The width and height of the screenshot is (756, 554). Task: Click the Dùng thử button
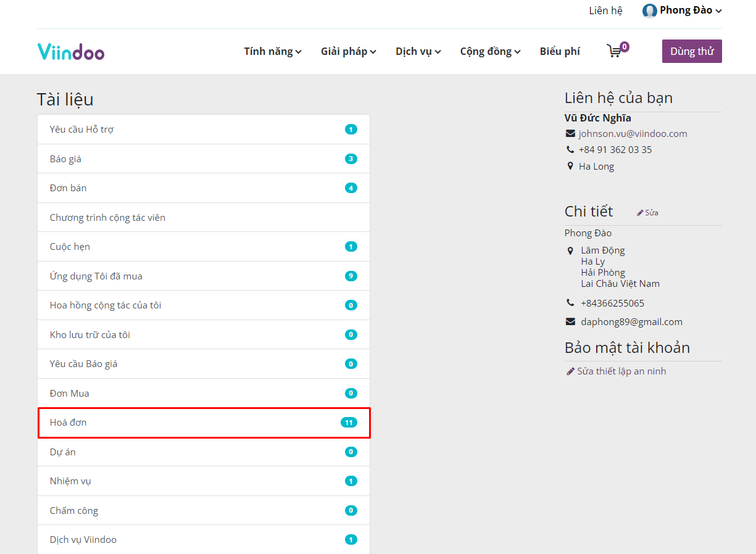(x=692, y=51)
